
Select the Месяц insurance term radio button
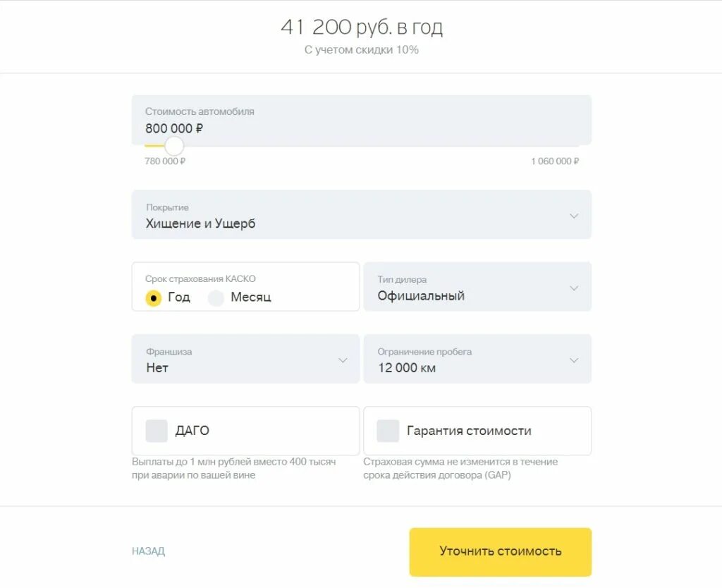[216, 298]
